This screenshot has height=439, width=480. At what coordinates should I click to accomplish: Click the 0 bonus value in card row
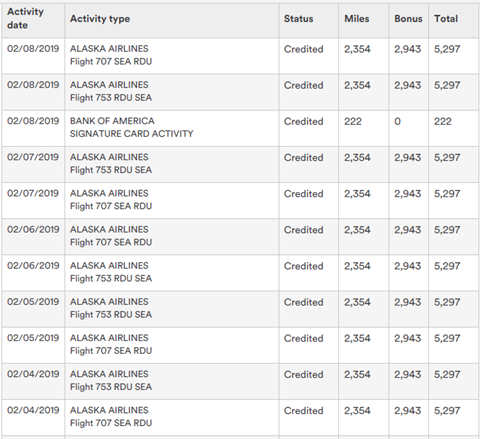397,121
